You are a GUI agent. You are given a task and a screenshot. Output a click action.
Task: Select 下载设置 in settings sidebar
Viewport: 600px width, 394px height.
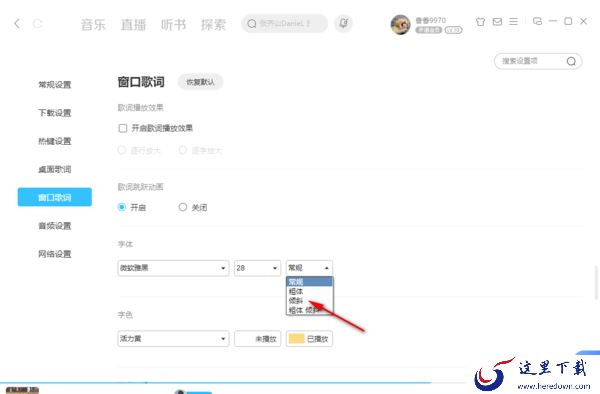pyautogui.click(x=55, y=113)
